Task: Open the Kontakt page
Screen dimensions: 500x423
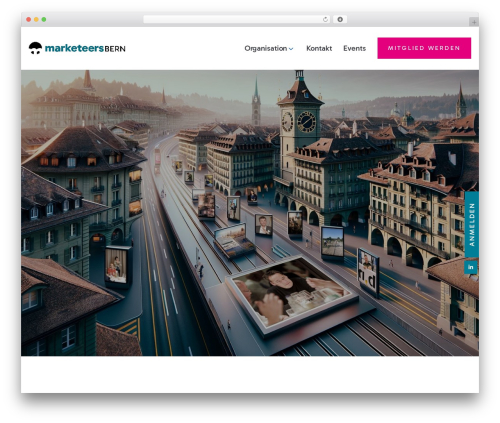Action: point(319,48)
